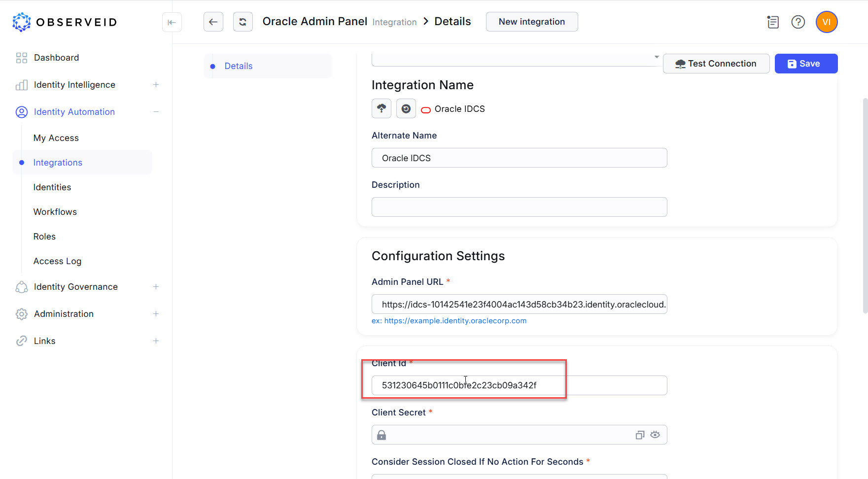Collapse the Identity Automation section

(x=156, y=112)
